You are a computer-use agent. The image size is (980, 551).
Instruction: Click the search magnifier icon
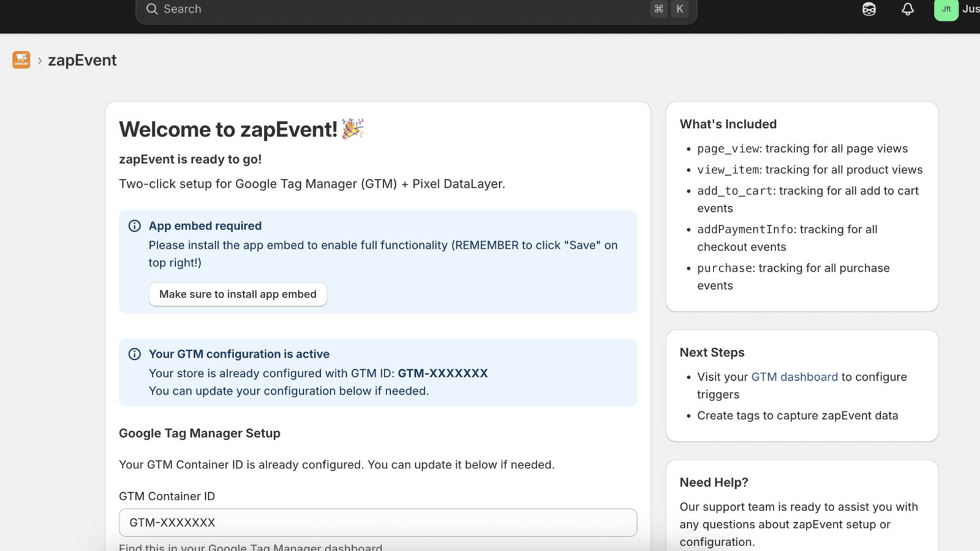[152, 9]
